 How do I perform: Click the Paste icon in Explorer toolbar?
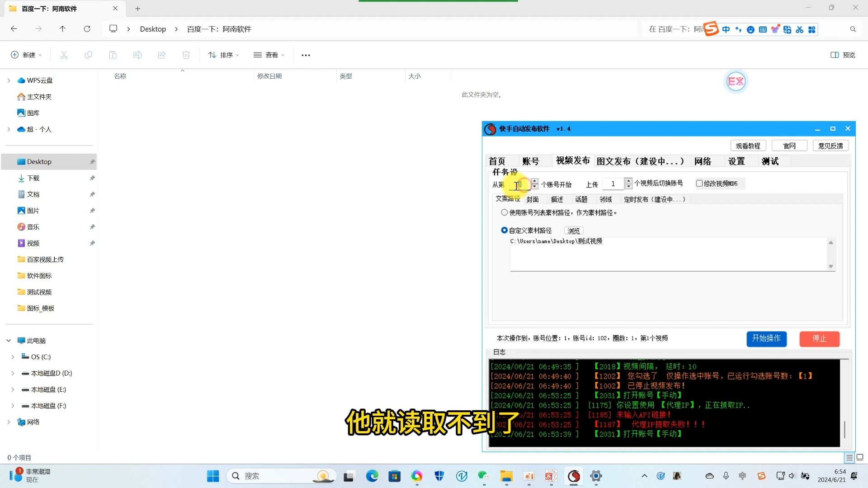coord(113,55)
